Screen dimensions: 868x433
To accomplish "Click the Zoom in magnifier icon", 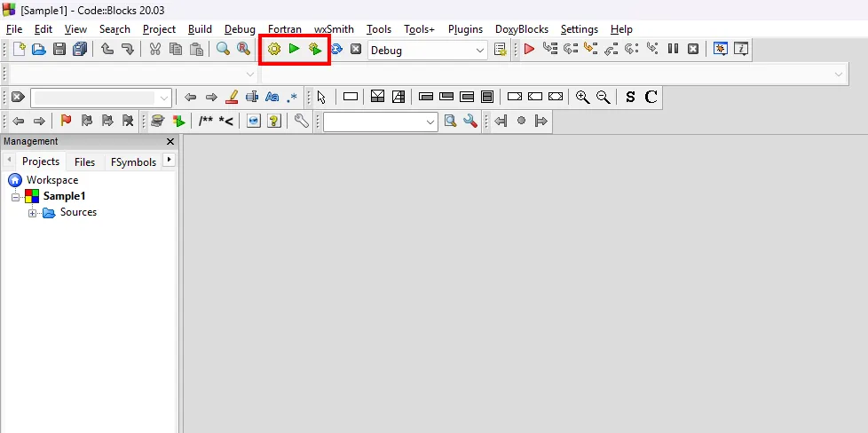I will (x=582, y=97).
